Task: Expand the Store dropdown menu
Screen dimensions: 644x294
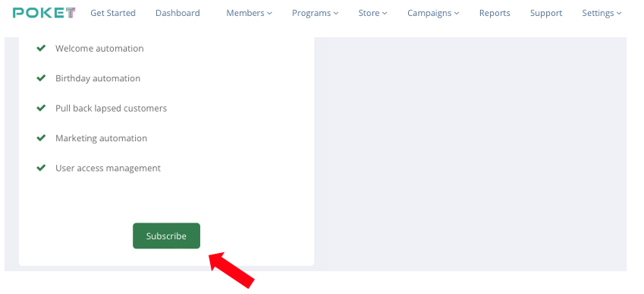Action: coord(372,13)
